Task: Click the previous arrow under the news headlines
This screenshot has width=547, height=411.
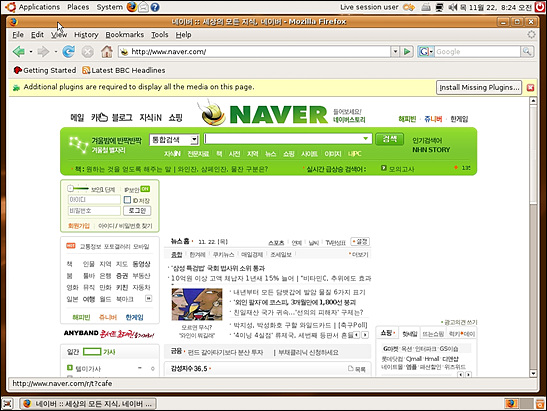Action: [356, 335]
